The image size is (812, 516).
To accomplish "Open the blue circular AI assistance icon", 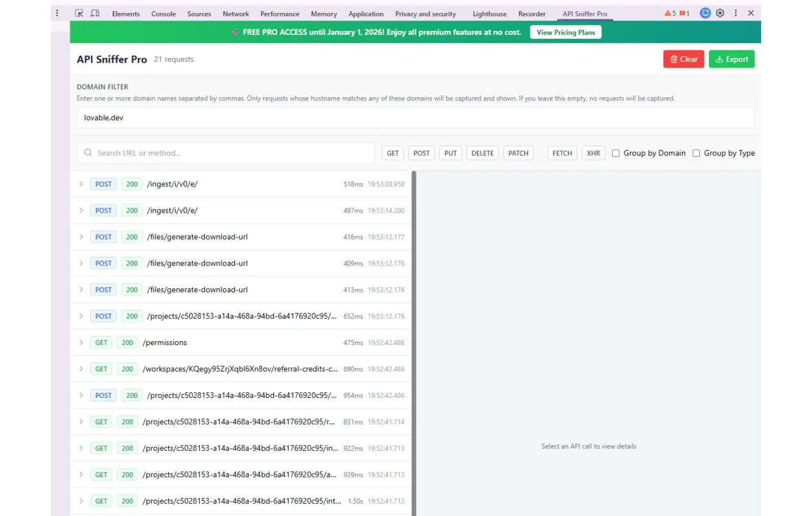I will pos(706,13).
